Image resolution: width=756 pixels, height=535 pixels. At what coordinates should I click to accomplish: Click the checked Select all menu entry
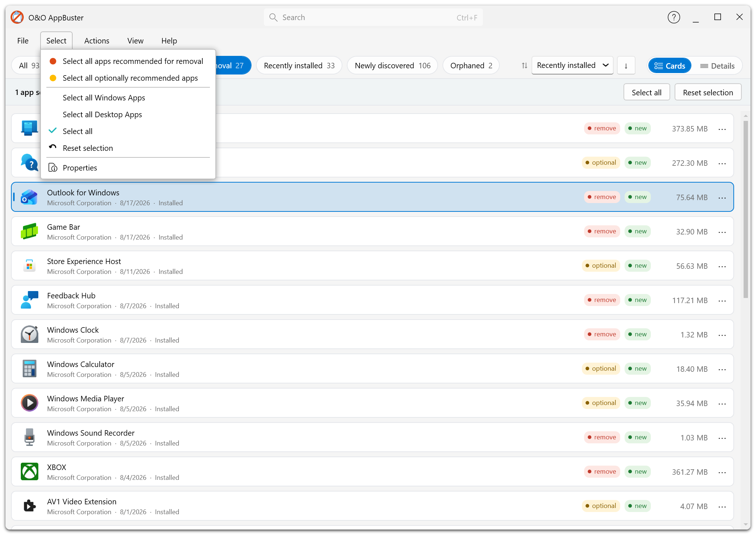click(x=128, y=131)
